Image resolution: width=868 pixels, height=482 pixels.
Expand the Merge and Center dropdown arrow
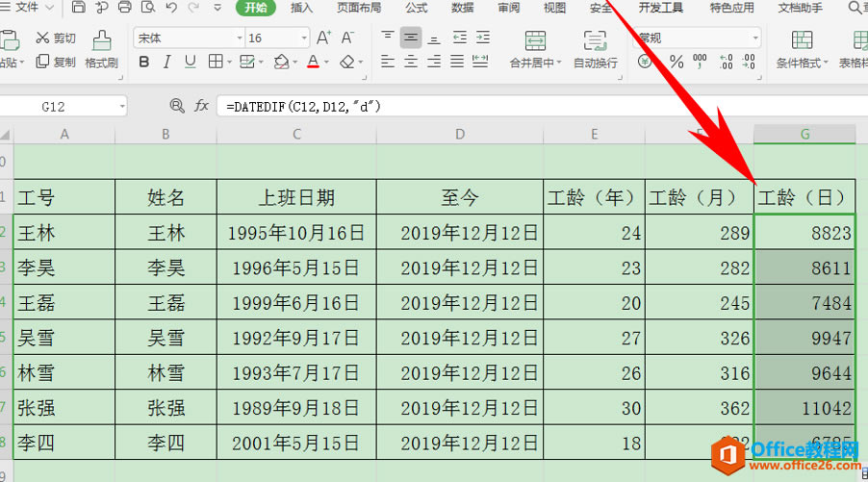tap(558, 63)
